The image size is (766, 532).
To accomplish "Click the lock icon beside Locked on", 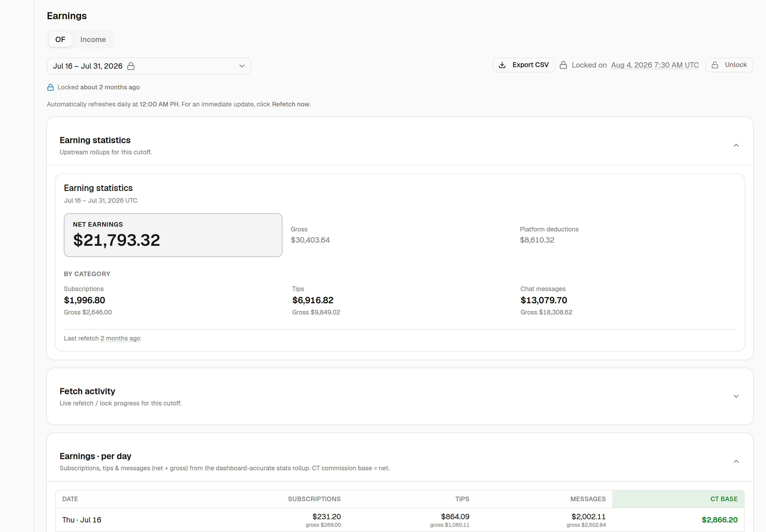I will tap(563, 65).
